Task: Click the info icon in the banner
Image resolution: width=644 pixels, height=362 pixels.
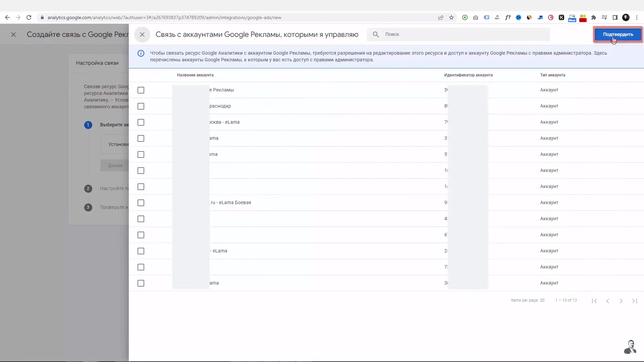Action: click(141, 53)
